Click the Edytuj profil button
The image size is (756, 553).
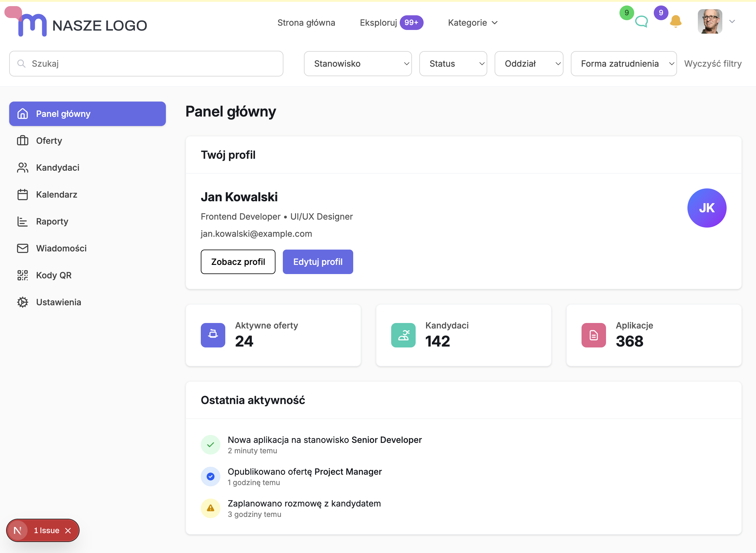(317, 262)
